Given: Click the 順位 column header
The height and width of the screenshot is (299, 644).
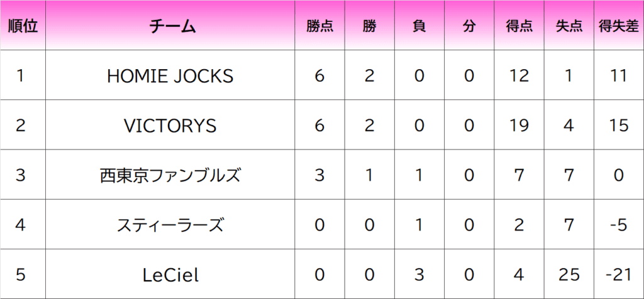Looking at the screenshot, I should click(23, 26).
